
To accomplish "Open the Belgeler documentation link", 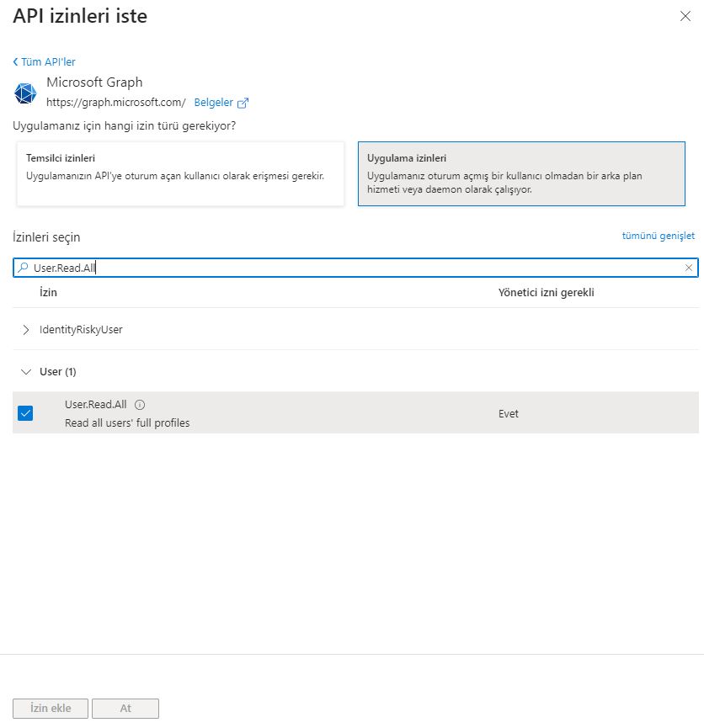I will (213, 103).
